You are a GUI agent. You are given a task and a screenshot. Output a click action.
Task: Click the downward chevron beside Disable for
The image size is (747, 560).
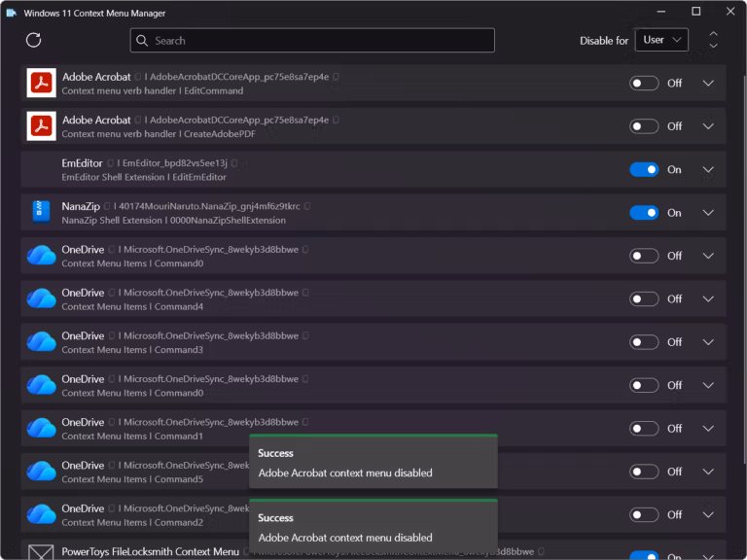713,46
